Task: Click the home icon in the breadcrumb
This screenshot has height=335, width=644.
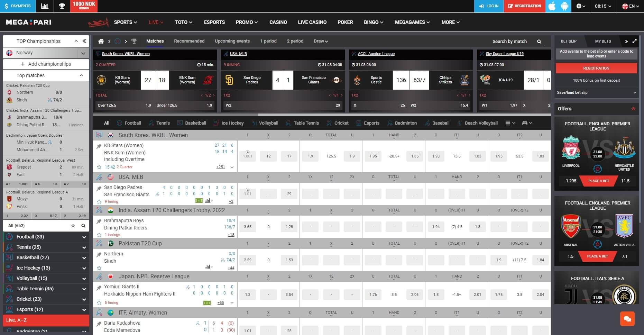Action: [x=101, y=41]
